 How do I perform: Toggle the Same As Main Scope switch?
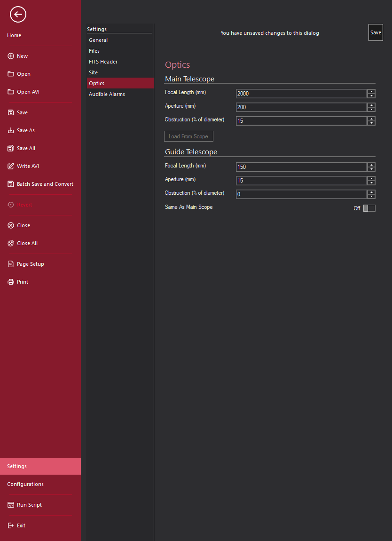pos(369,208)
